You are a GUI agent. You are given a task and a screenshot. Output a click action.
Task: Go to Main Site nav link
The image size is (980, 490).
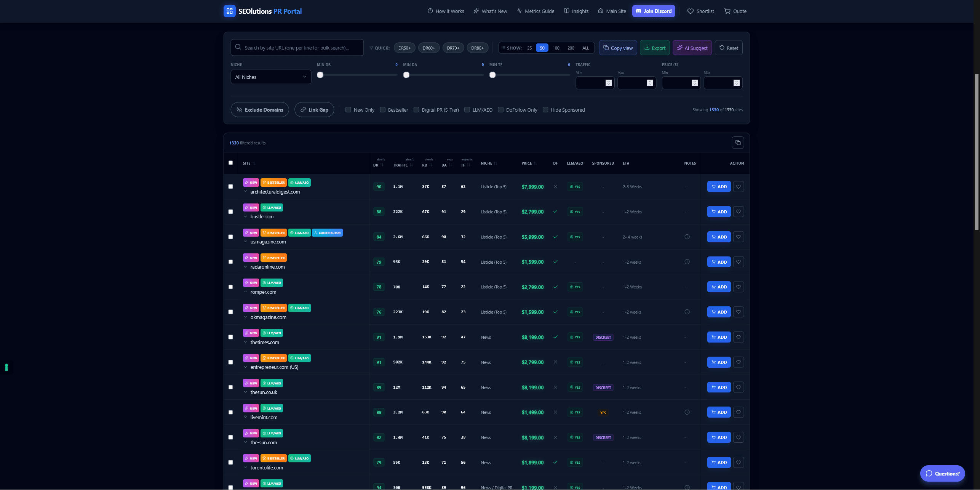click(612, 11)
